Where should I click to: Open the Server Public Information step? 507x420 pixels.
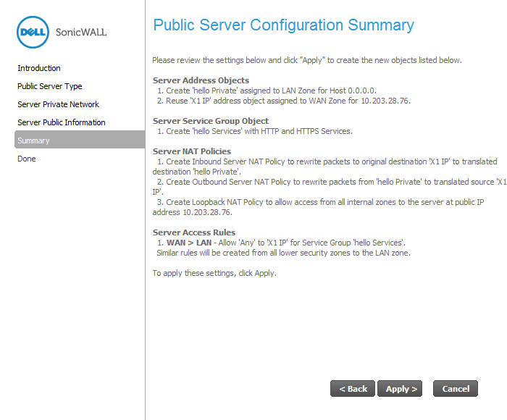tap(62, 122)
